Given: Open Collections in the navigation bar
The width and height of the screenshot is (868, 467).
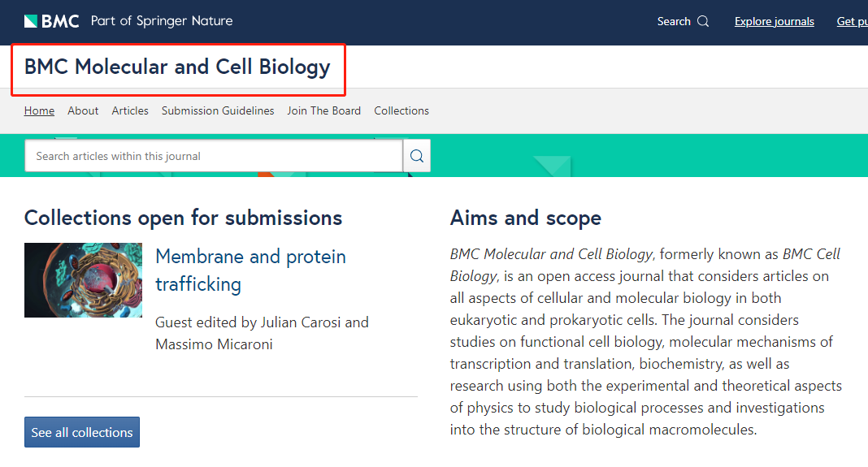Looking at the screenshot, I should click(401, 110).
